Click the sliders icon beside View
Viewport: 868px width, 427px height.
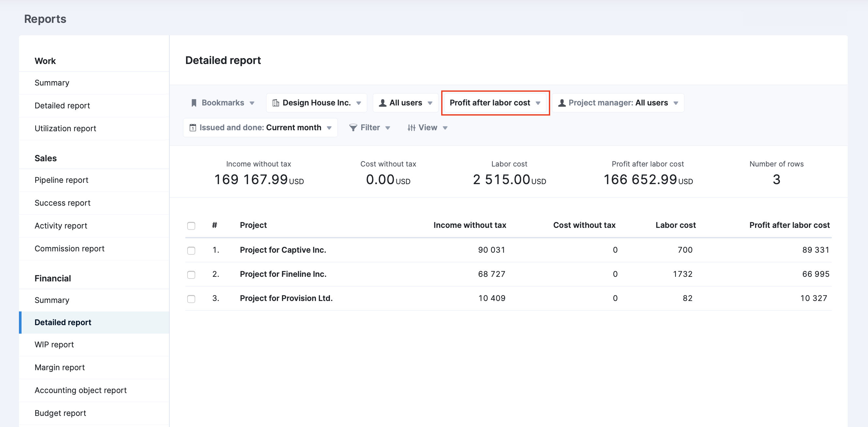[411, 128]
